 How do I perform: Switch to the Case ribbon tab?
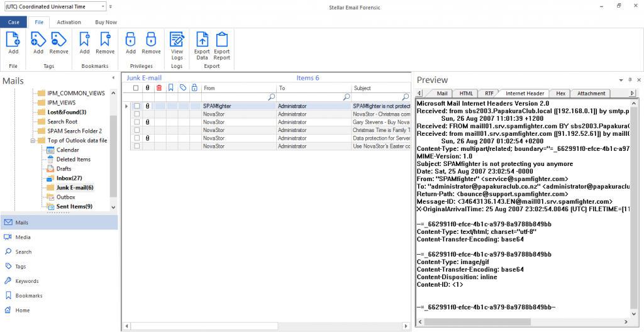tap(14, 22)
